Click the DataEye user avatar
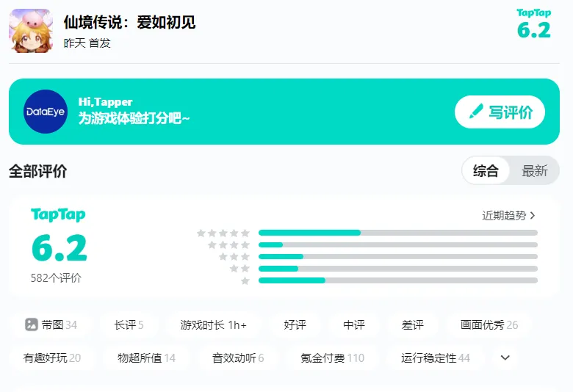Screen dimensions: 573x392 pos(46,112)
